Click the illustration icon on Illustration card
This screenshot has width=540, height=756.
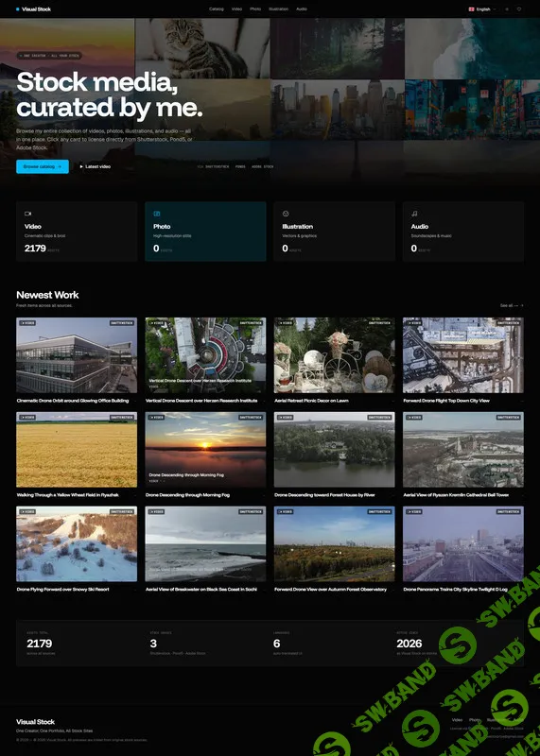pyautogui.click(x=286, y=214)
